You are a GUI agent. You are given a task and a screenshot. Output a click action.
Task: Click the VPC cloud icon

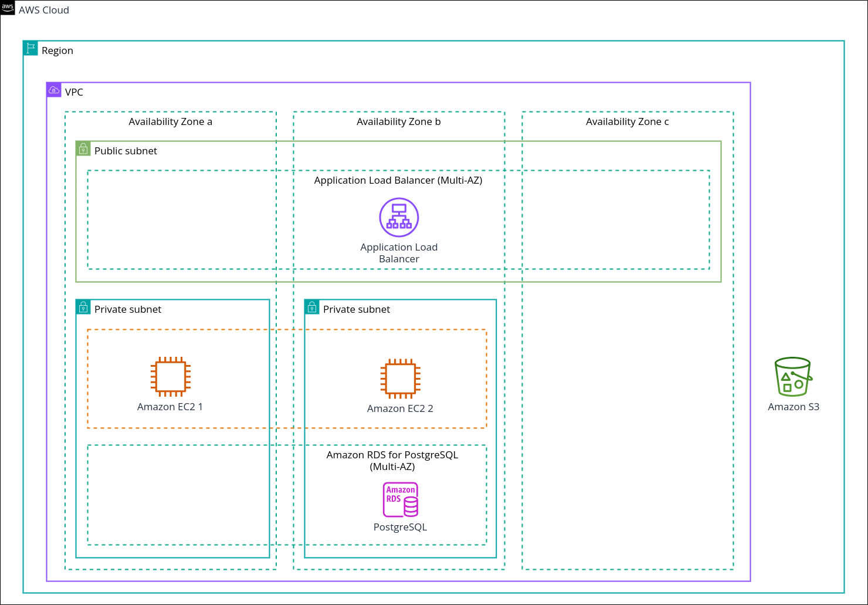[x=54, y=90]
